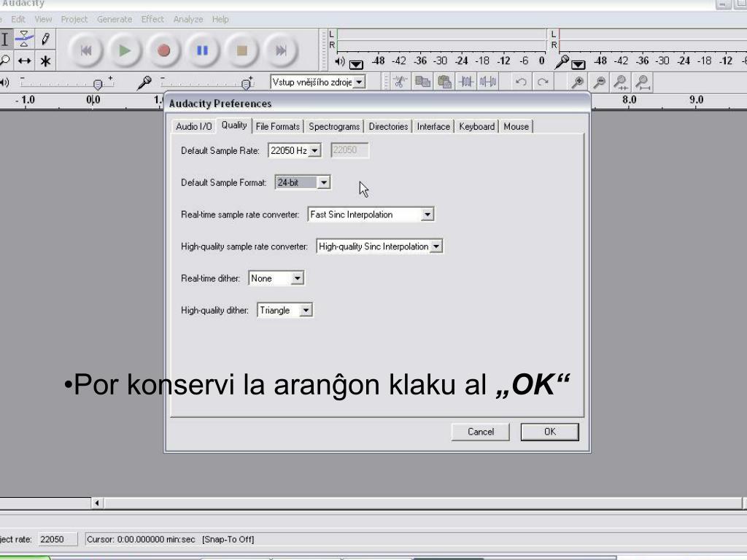Open the View menu
Screen dimensions: 747x560
(x=43, y=19)
